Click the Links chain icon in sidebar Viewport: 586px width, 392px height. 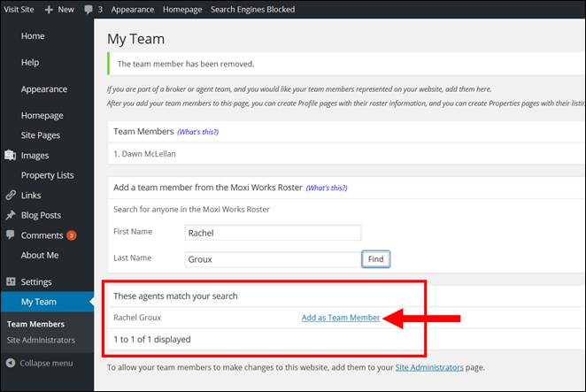[10, 196]
